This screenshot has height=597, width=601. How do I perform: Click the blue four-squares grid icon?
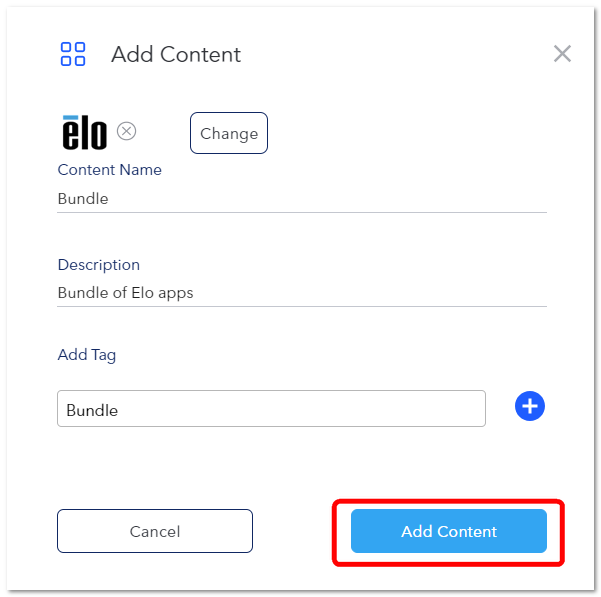point(73,54)
